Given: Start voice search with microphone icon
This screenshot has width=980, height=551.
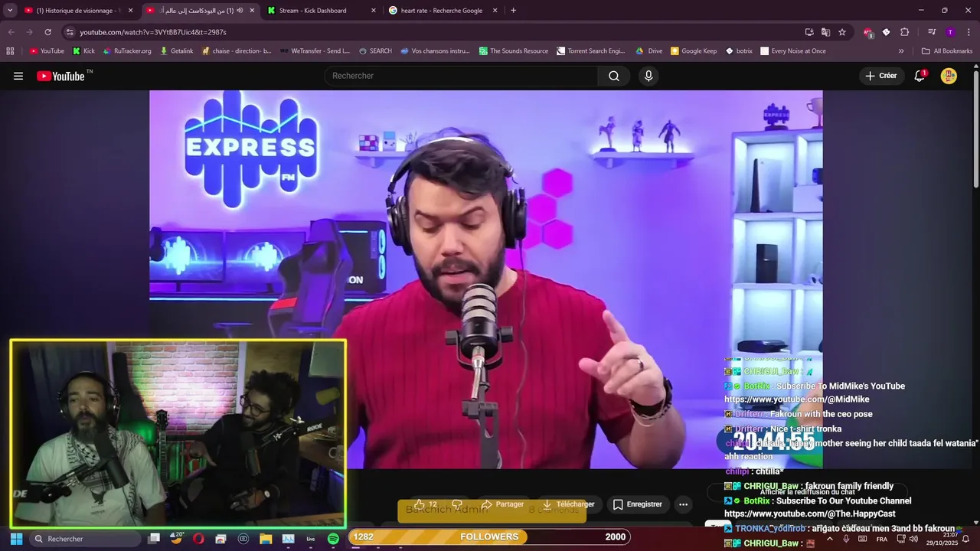Looking at the screenshot, I should pyautogui.click(x=648, y=76).
